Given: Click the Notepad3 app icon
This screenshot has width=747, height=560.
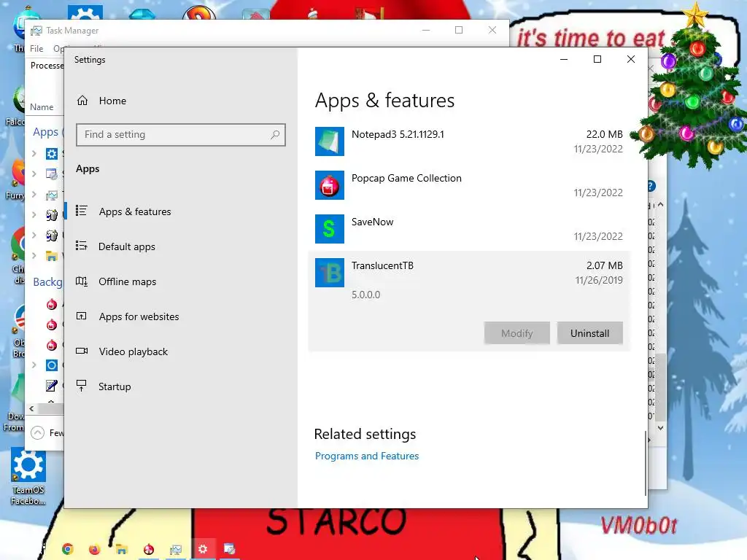Looking at the screenshot, I should tap(330, 141).
